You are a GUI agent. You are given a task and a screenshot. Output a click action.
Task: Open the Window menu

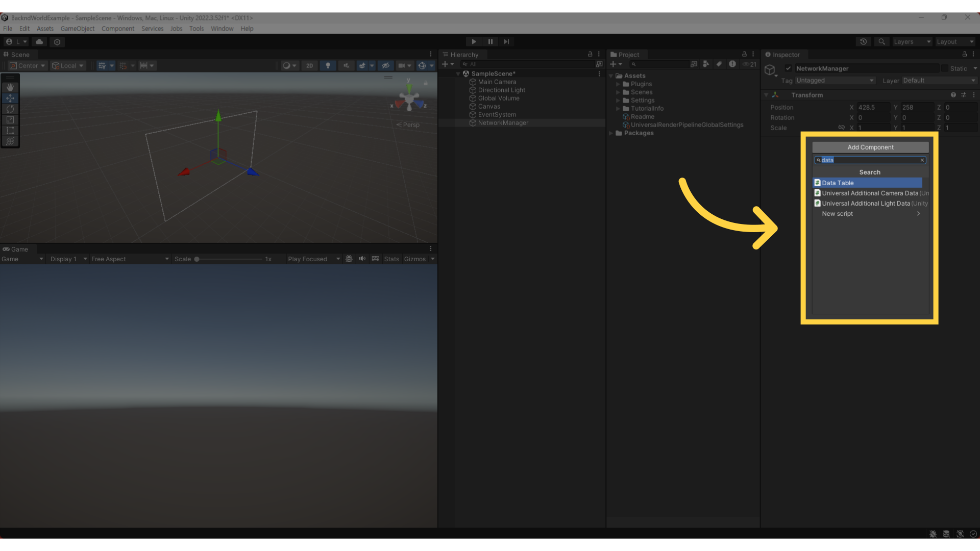click(222, 29)
